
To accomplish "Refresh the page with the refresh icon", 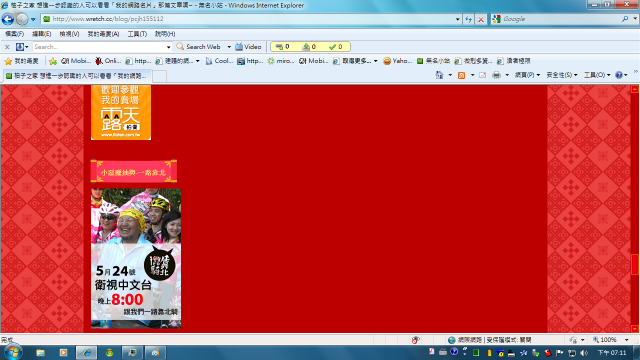I will coord(469,19).
